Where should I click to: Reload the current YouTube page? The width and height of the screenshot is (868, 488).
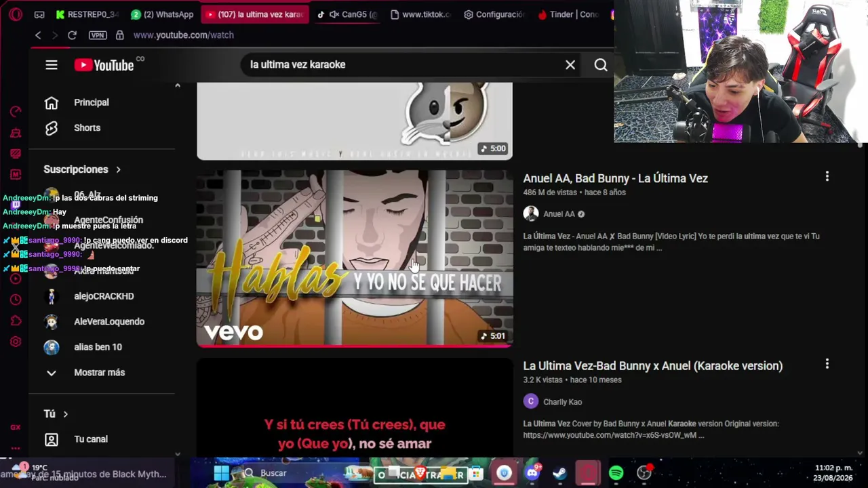72,35
